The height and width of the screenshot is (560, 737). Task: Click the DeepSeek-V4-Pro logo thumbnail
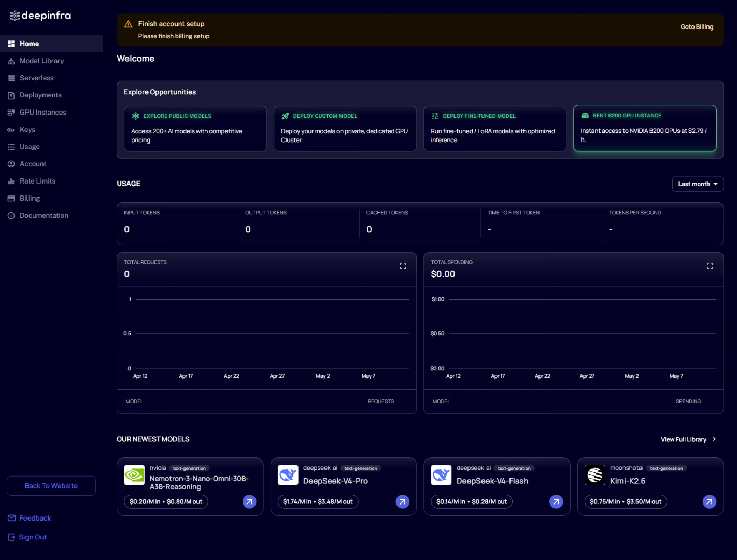click(288, 475)
